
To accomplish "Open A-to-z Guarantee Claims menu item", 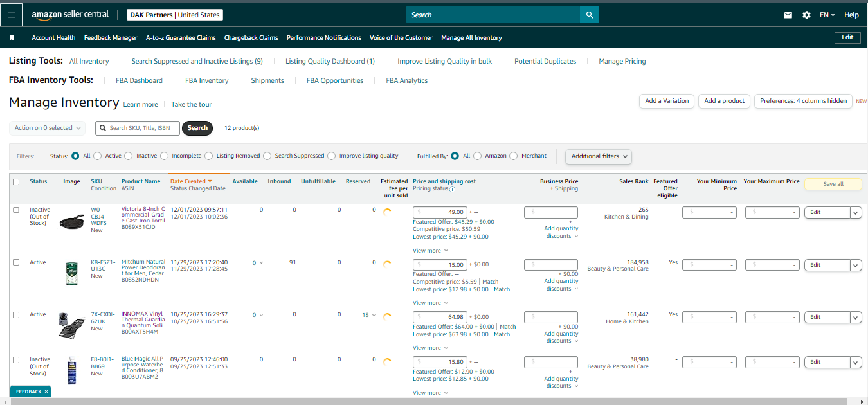I will (181, 38).
